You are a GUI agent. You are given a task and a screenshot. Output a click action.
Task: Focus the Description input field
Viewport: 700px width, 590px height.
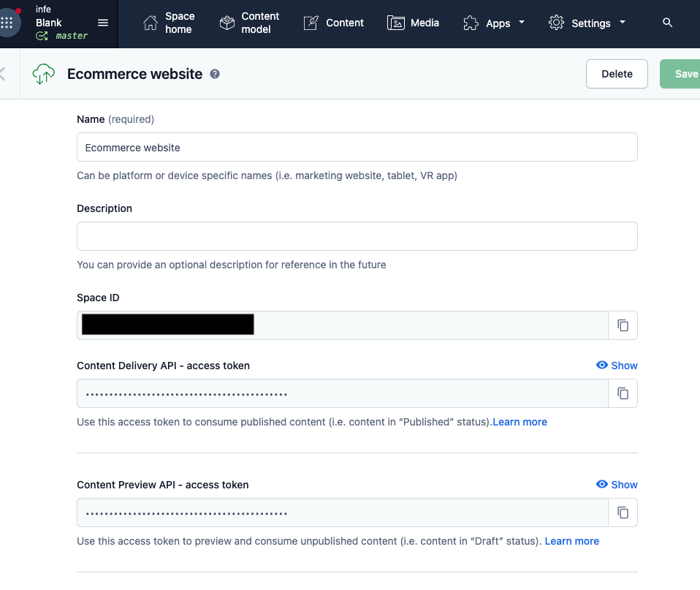(357, 236)
